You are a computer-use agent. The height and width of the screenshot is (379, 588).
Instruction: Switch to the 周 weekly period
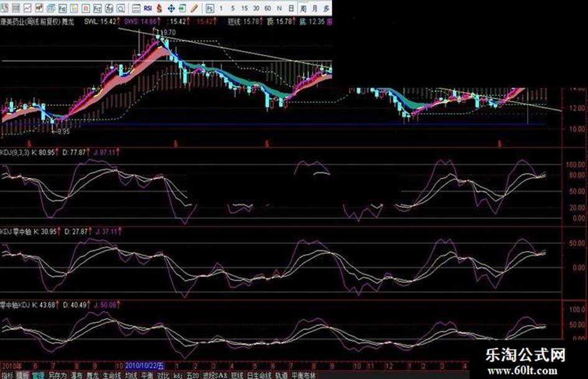(x=302, y=8)
